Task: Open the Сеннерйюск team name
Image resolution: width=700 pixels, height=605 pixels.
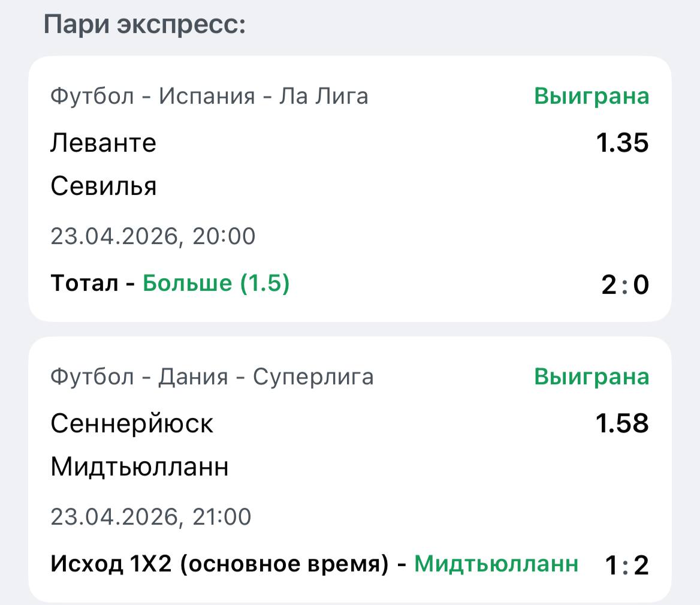Action: (132, 423)
